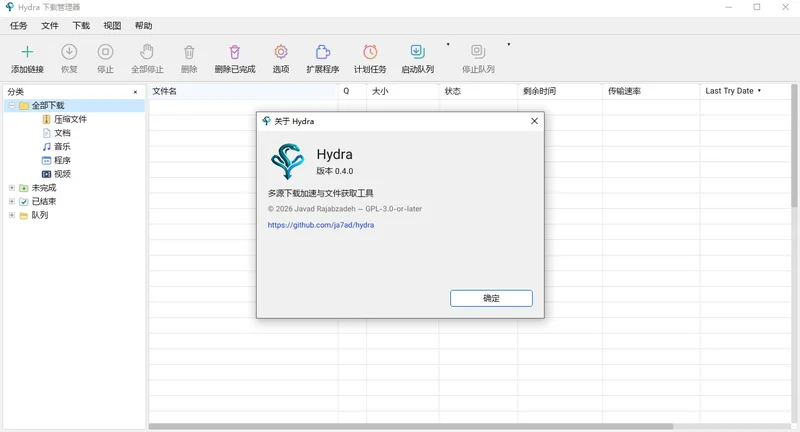
Task: Click the 确定 button in About dialog
Action: coord(491,298)
